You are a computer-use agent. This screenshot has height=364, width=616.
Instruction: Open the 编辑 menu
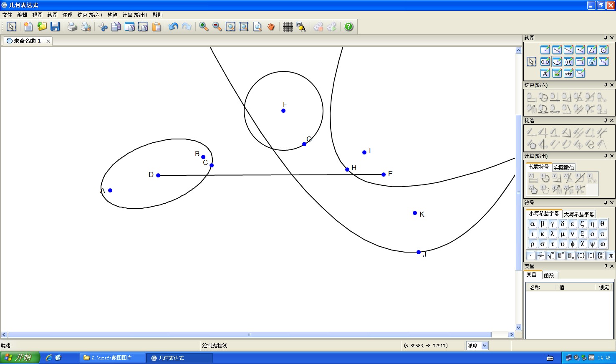23,15
